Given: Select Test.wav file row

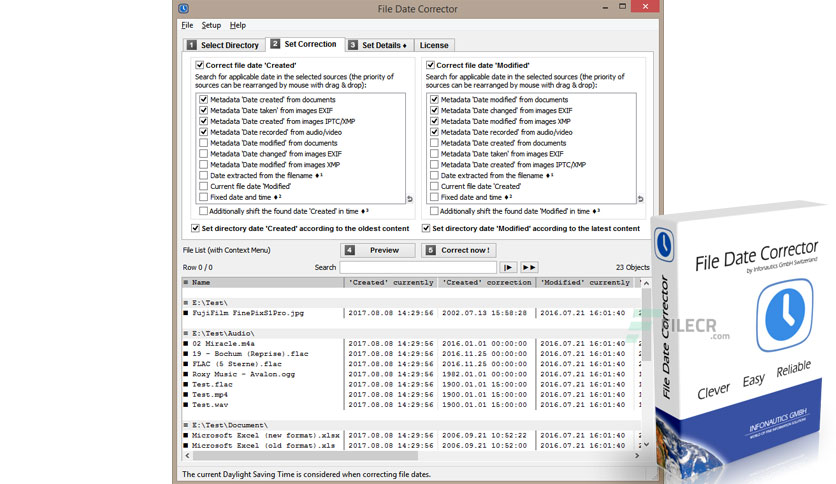Looking at the screenshot, I should point(411,405).
